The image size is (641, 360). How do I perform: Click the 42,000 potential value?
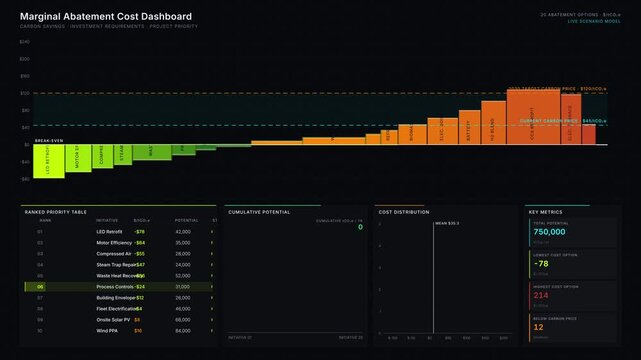[183, 232]
